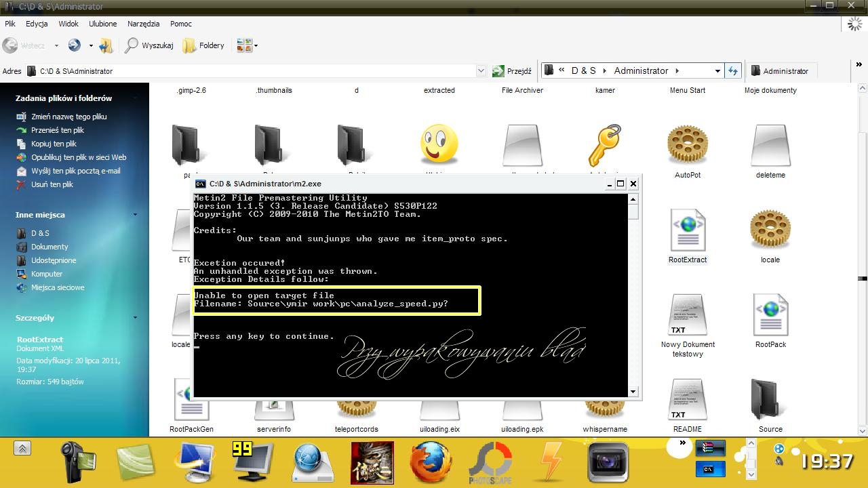The height and width of the screenshot is (488, 868).
Task: Click Wyślij ten plik pocztą e-mail
Action: point(76,171)
